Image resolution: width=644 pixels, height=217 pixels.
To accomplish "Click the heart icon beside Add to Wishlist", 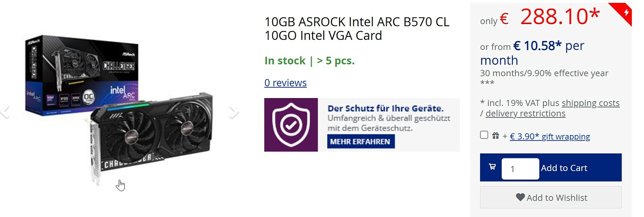I will tap(520, 197).
